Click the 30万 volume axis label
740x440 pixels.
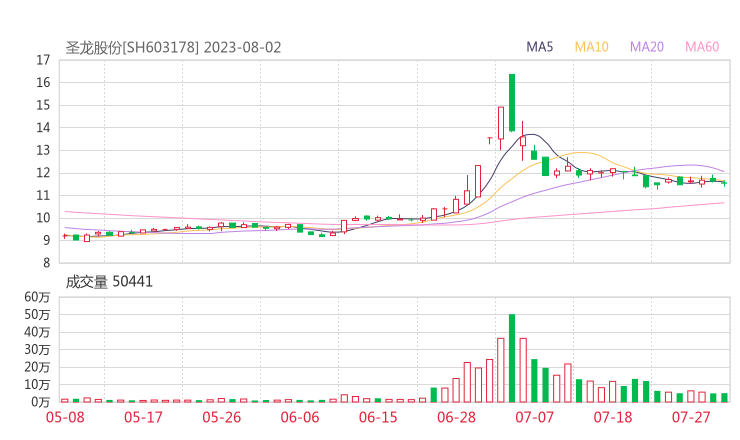coord(37,350)
